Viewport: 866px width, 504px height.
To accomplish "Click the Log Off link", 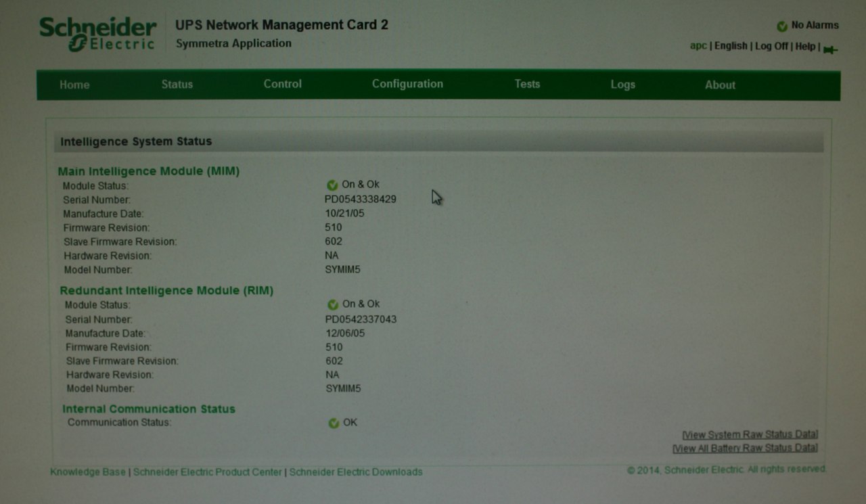I will tap(771, 46).
